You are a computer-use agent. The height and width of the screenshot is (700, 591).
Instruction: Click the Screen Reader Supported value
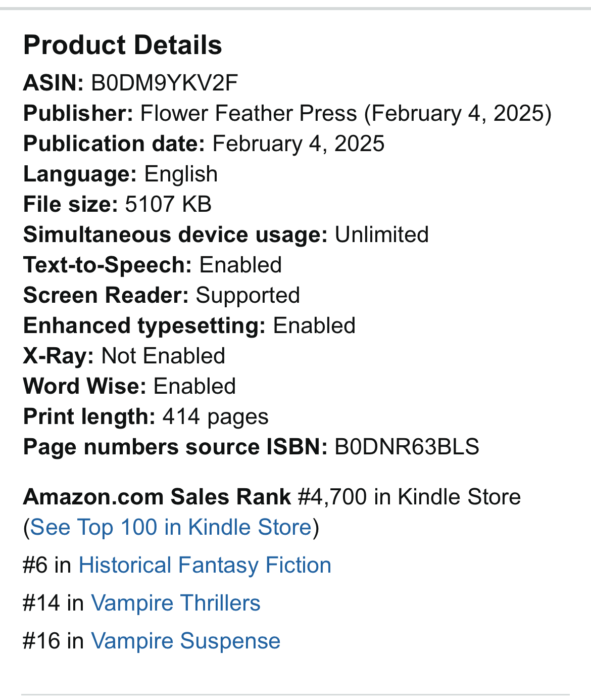pos(248,296)
